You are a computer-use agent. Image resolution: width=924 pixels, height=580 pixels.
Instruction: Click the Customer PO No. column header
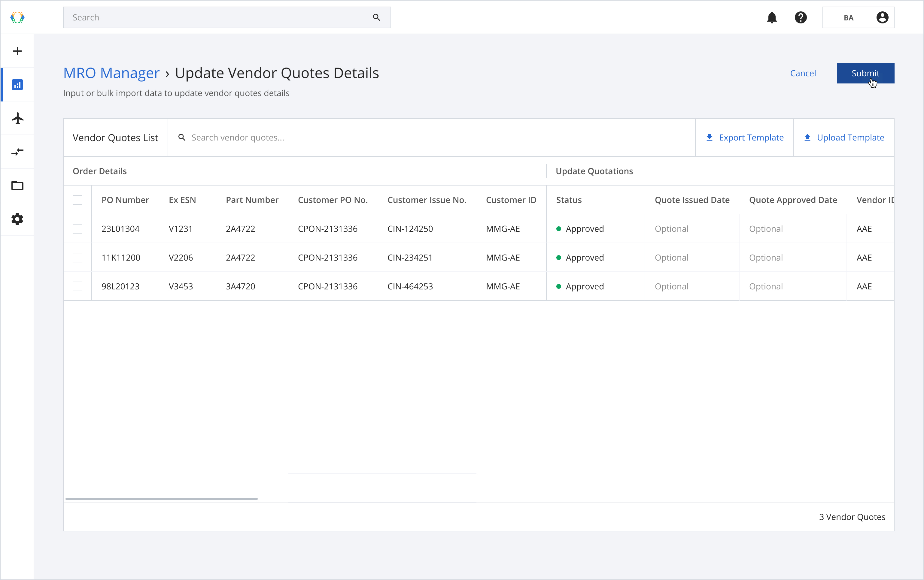click(333, 200)
